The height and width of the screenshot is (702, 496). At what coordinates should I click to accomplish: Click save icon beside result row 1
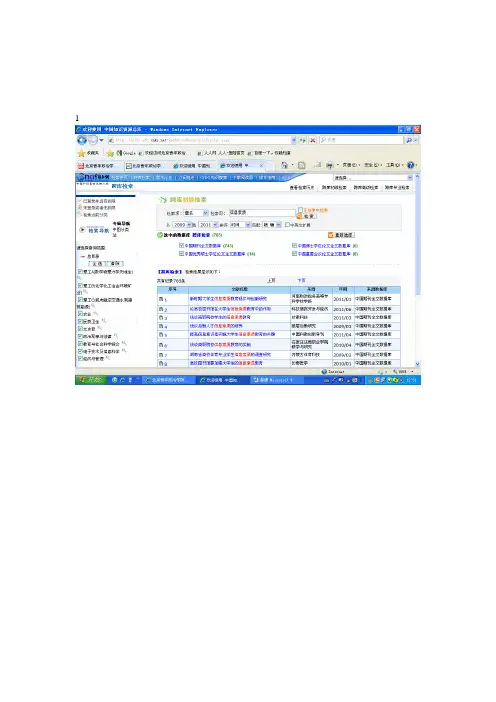click(x=161, y=299)
